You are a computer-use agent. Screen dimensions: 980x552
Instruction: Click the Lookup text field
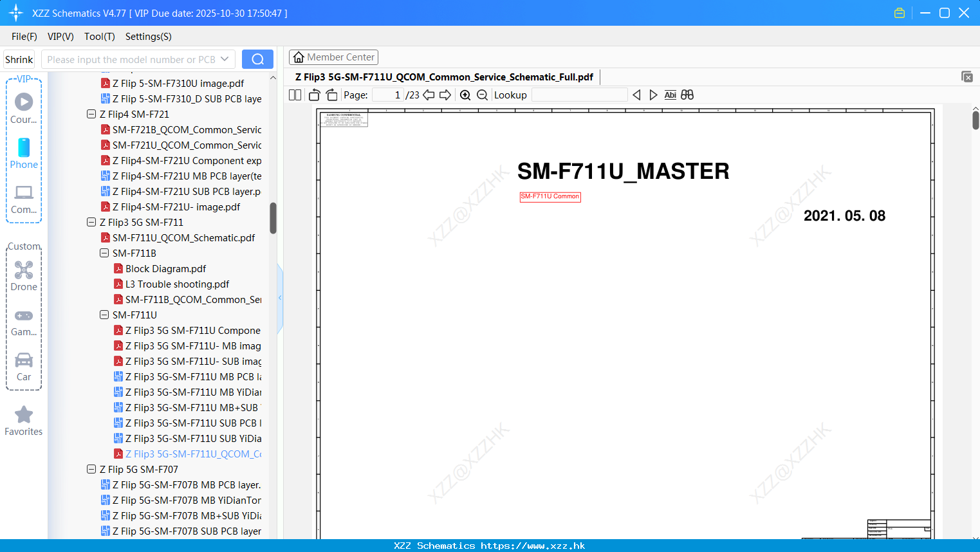579,95
